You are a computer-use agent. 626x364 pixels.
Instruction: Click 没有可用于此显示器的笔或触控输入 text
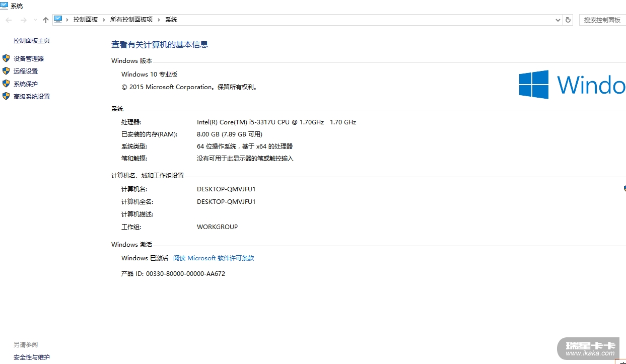coord(245,159)
